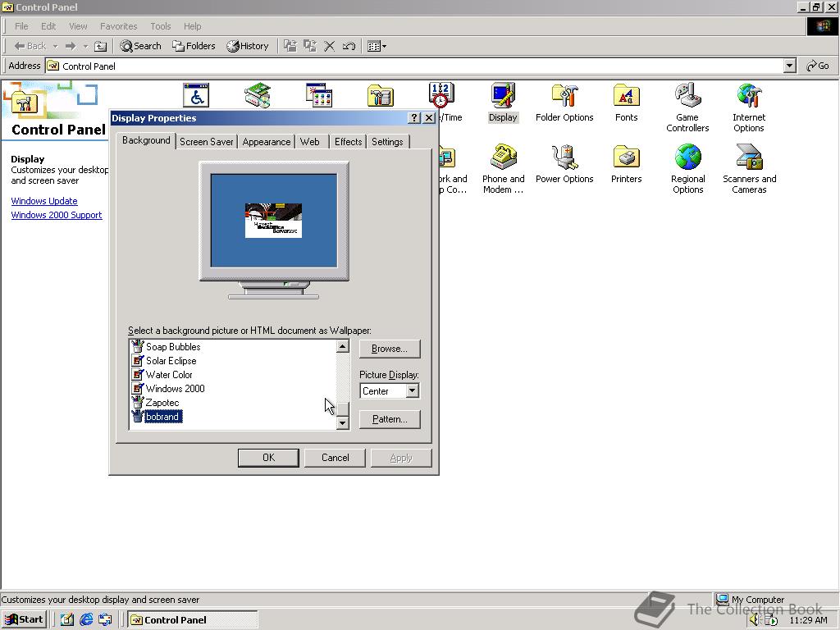Go up one folder level

coord(101,46)
